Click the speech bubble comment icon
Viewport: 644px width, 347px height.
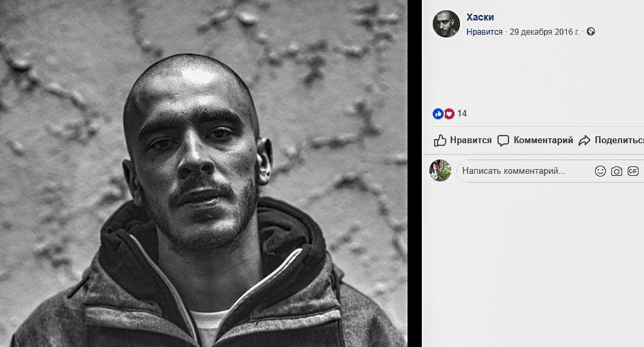click(503, 141)
